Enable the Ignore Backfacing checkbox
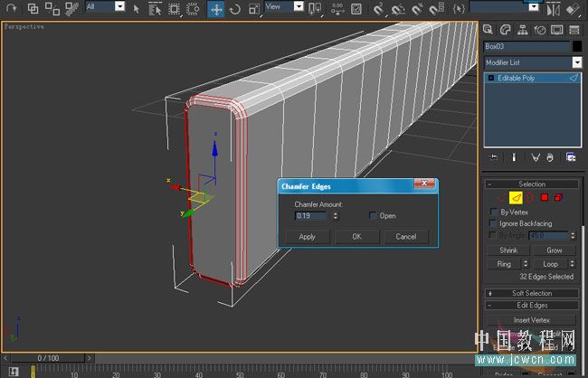588x378 pixels. pos(494,224)
